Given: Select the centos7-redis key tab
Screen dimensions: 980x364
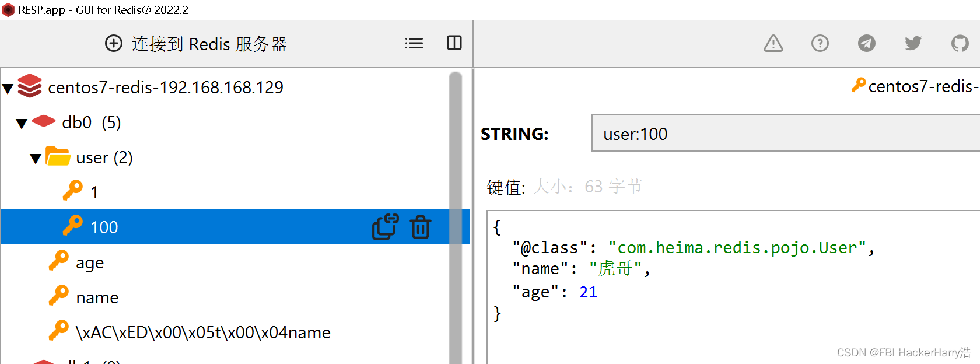Looking at the screenshot, I should 915,86.
